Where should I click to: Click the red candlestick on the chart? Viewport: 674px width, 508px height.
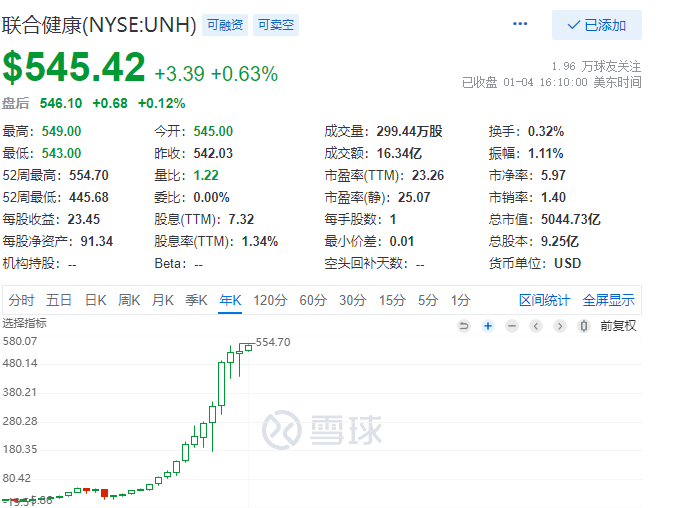tap(104, 493)
